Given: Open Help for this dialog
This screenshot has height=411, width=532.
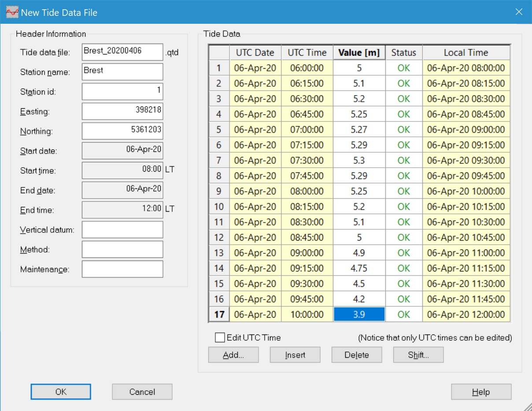Looking at the screenshot, I should pos(481,392).
